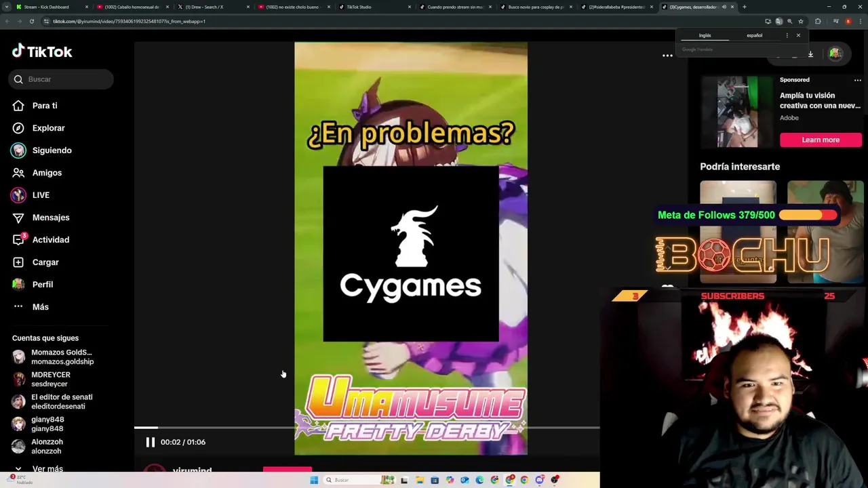Open OBS Studio from the taskbar

pos(555,480)
